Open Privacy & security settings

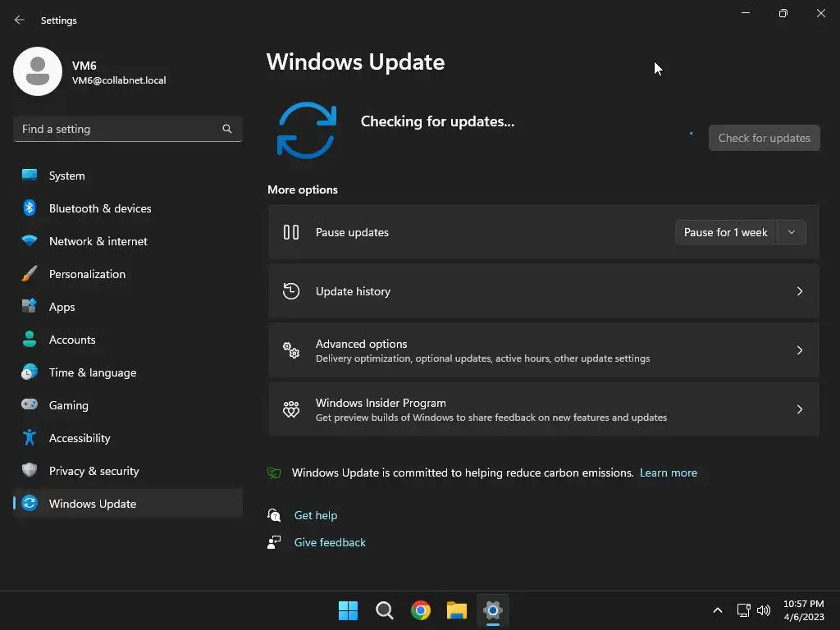(127, 471)
